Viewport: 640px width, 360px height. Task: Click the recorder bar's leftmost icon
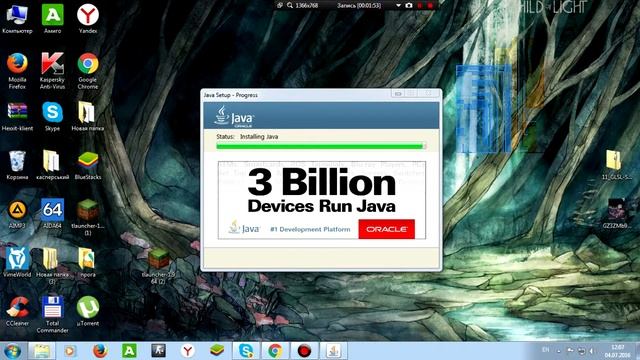(x=280, y=5)
